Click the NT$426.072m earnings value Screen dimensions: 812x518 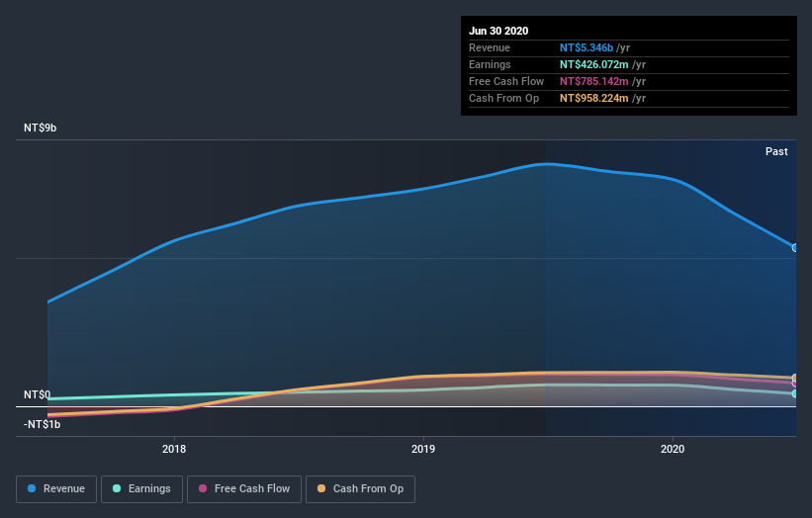coord(594,64)
